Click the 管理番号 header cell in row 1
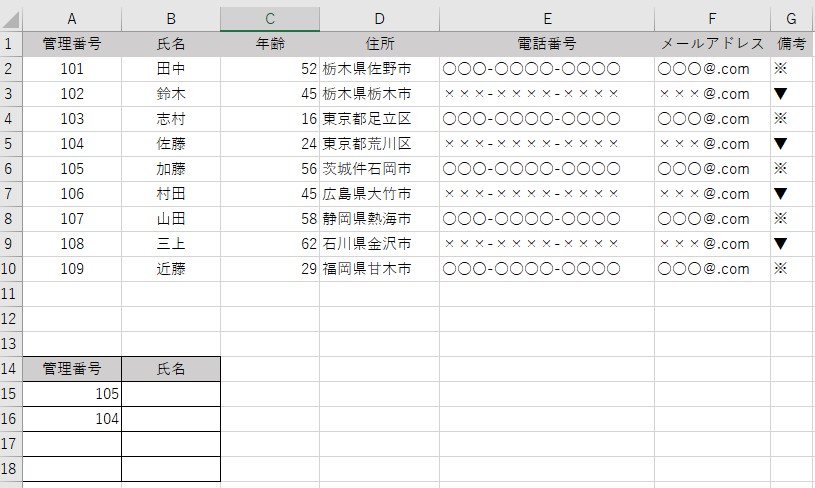The width and height of the screenshot is (815, 488). tap(72, 44)
